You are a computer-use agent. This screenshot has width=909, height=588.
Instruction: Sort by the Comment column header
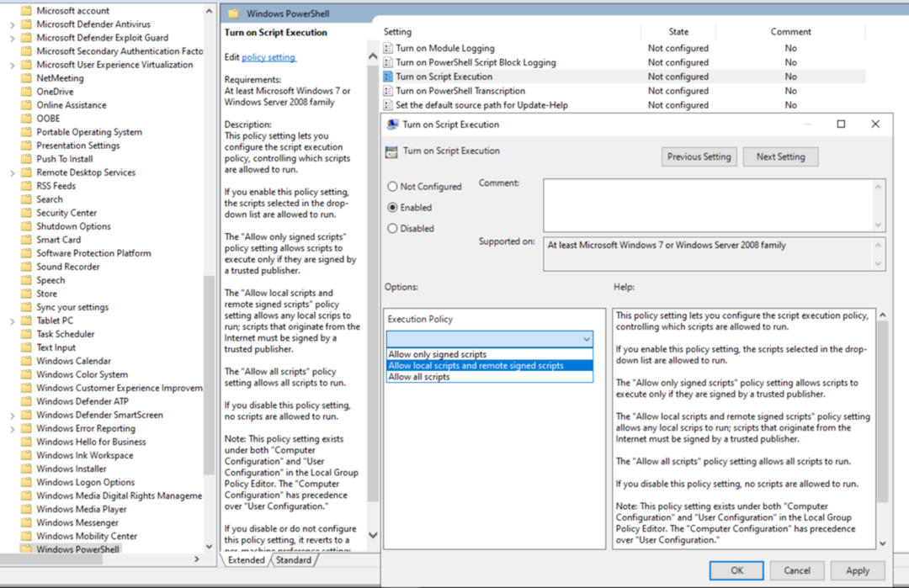coord(790,32)
